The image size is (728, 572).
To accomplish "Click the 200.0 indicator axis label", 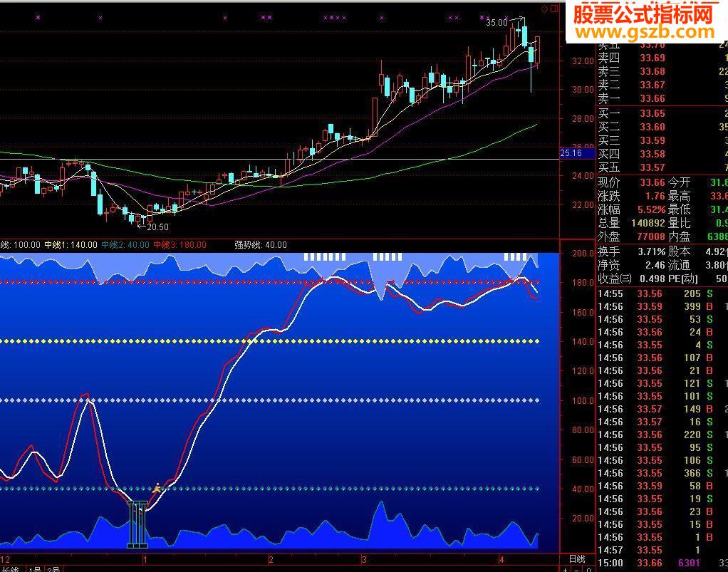I will 583,254.
